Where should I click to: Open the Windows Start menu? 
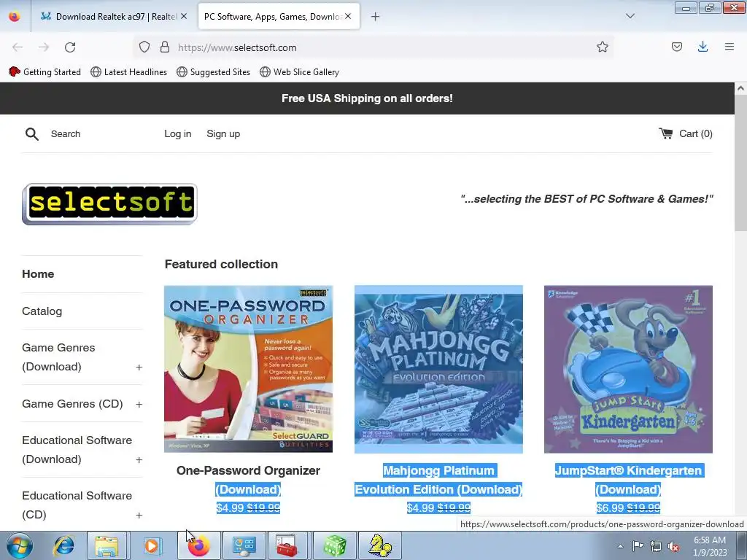(x=19, y=545)
